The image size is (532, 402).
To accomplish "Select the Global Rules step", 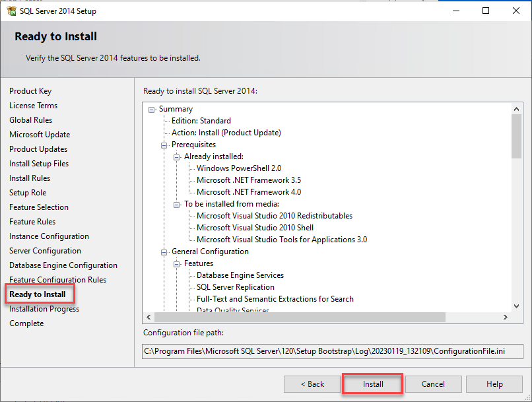I will [x=31, y=120].
